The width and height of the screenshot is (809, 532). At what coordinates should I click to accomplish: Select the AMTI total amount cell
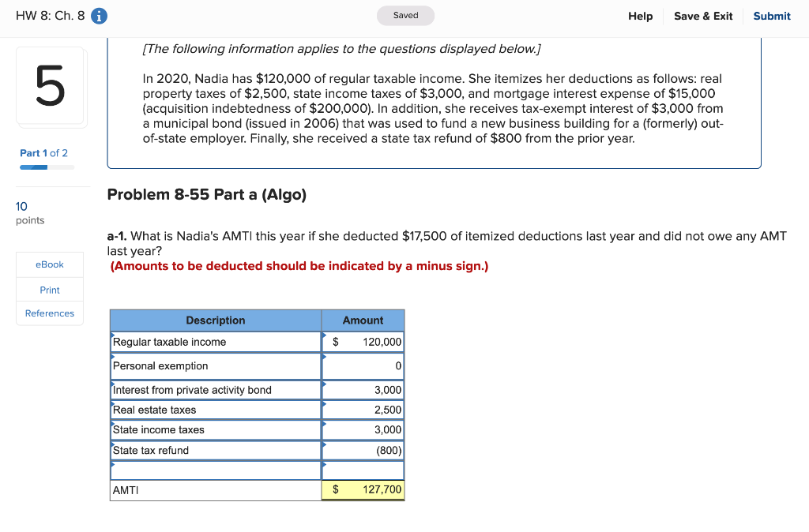click(363, 489)
